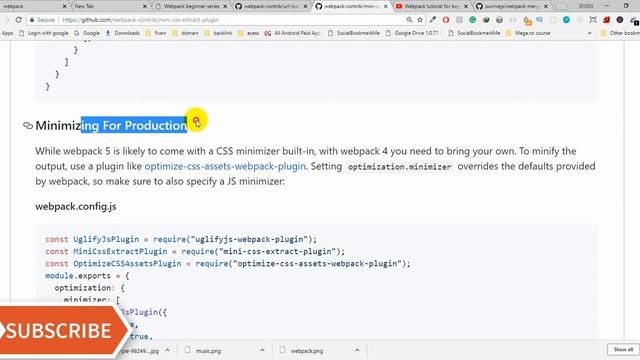Viewport: 640px width, 360px height.
Task: Open the IQ extension icon
Action: click(x=539, y=20)
